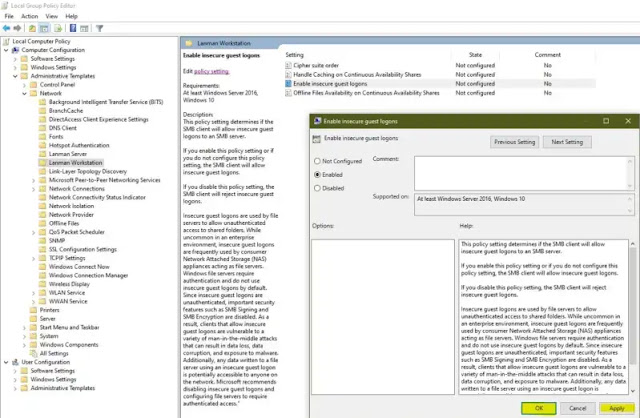The width and height of the screenshot is (640, 418).
Task: Click the Lanman Server folder icon
Action: pos(41,153)
